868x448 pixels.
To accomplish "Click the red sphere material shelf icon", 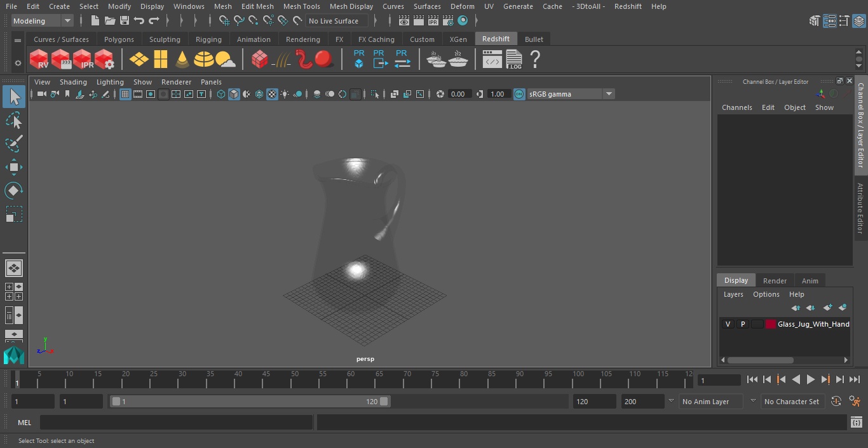I will (324, 60).
